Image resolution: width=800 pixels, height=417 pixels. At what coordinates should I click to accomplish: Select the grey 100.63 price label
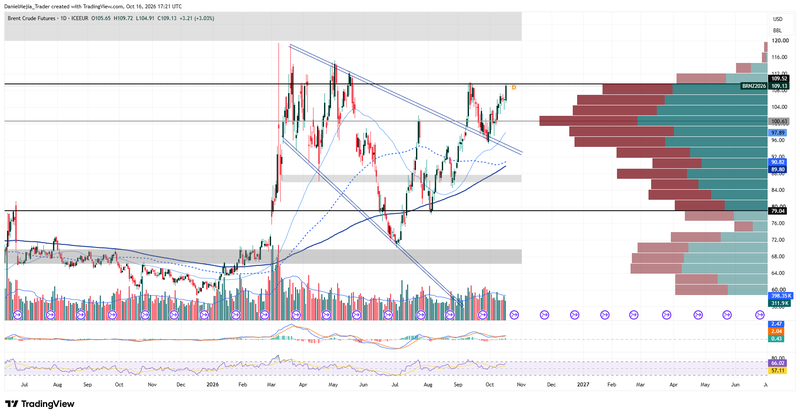778,121
